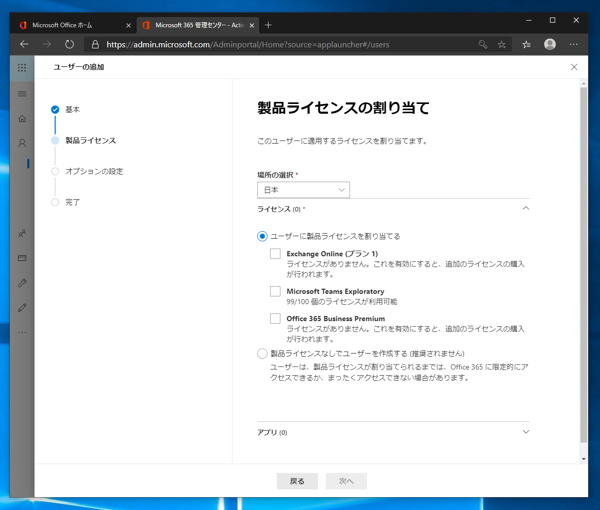Open the Billing card icon in sidebar
The image size is (600, 510).
click(22, 258)
